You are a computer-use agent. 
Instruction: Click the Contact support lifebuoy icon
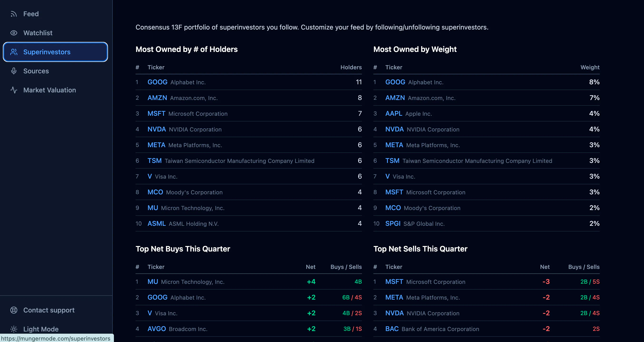[14, 310]
